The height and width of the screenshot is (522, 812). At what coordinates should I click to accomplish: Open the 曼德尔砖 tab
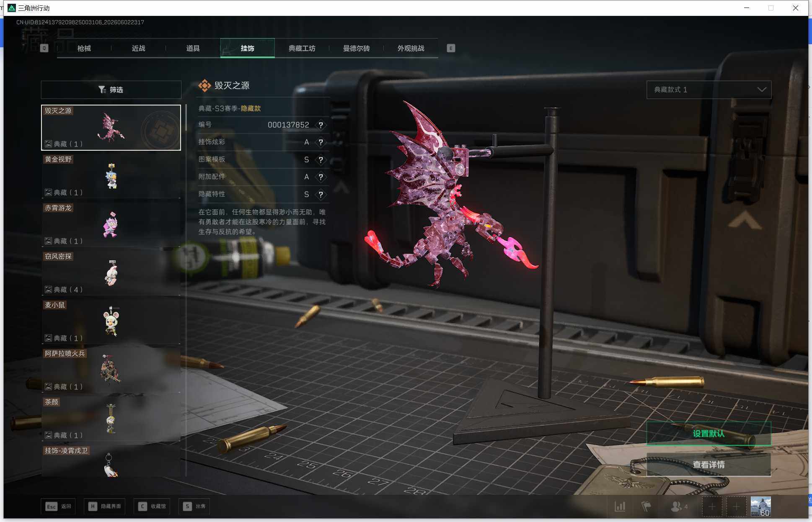click(x=356, y=48)
